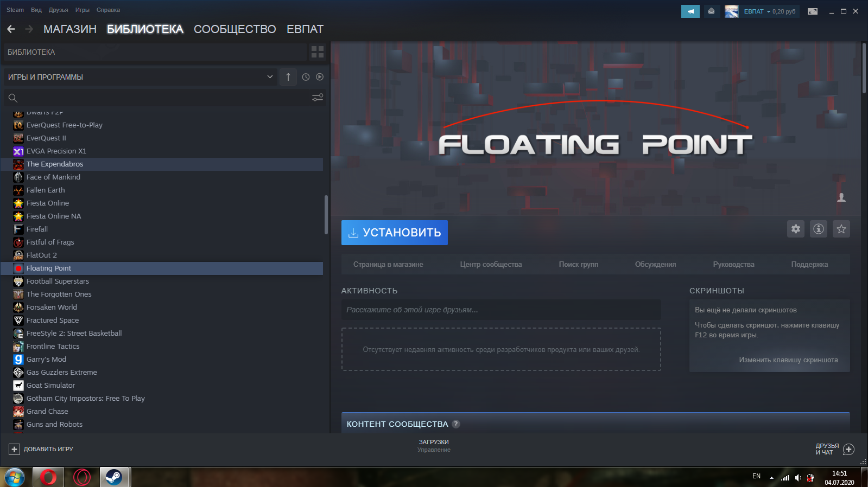Open БИБЛИОТЕКА home header
The height and width of the screenshot is (487, 868).
point(155,52)
